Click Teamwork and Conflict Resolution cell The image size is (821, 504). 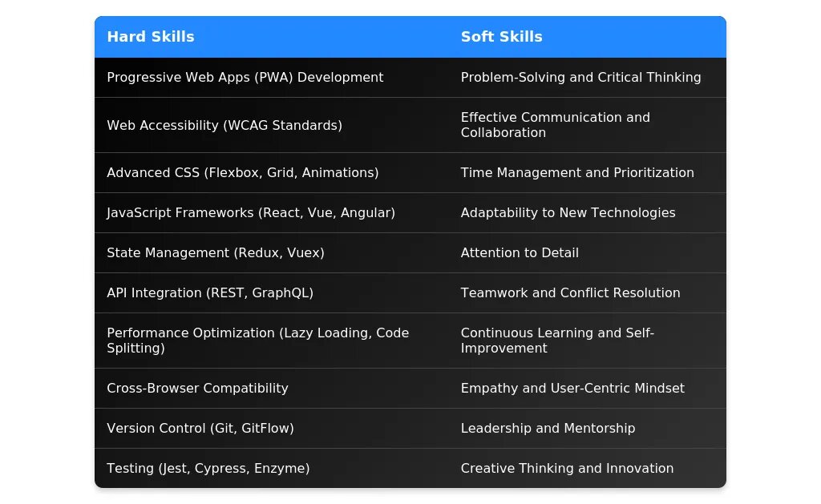570,293
